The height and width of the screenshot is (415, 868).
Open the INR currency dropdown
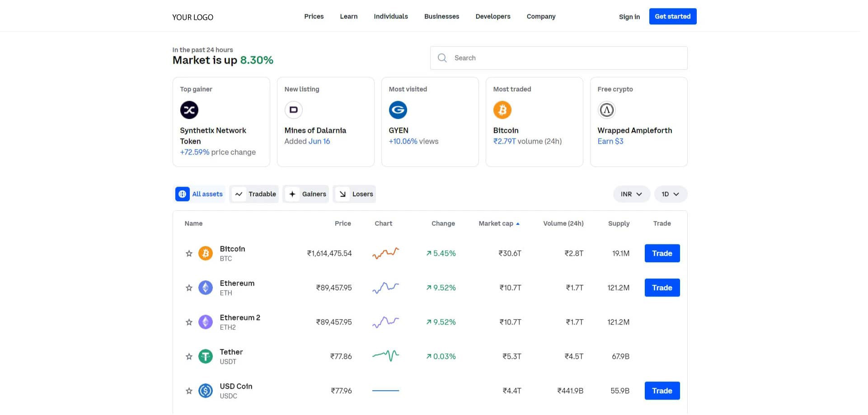click(631, 194)
